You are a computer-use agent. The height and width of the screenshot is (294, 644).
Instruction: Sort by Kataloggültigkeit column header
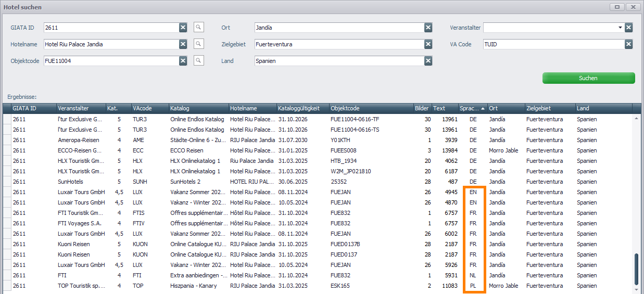(x=303, y=108)
